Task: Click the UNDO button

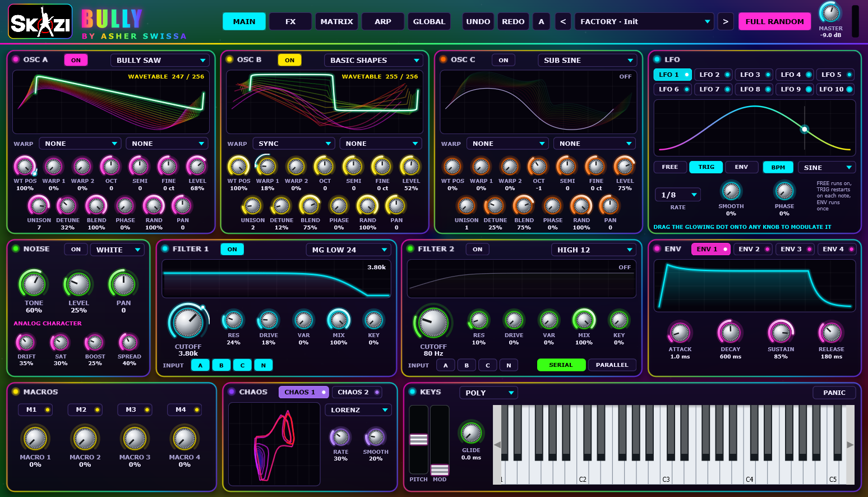Action: [x=478, y=21]
